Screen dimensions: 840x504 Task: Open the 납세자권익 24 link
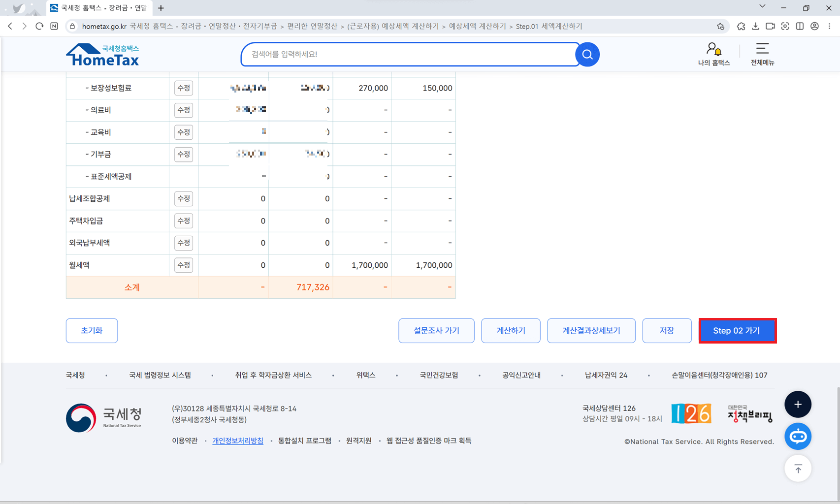pos(606,375)
